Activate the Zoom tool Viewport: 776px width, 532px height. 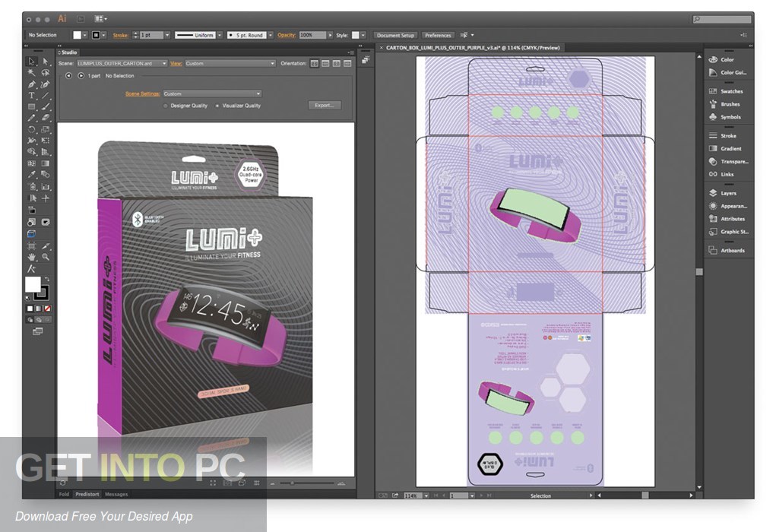click(46, 255)
